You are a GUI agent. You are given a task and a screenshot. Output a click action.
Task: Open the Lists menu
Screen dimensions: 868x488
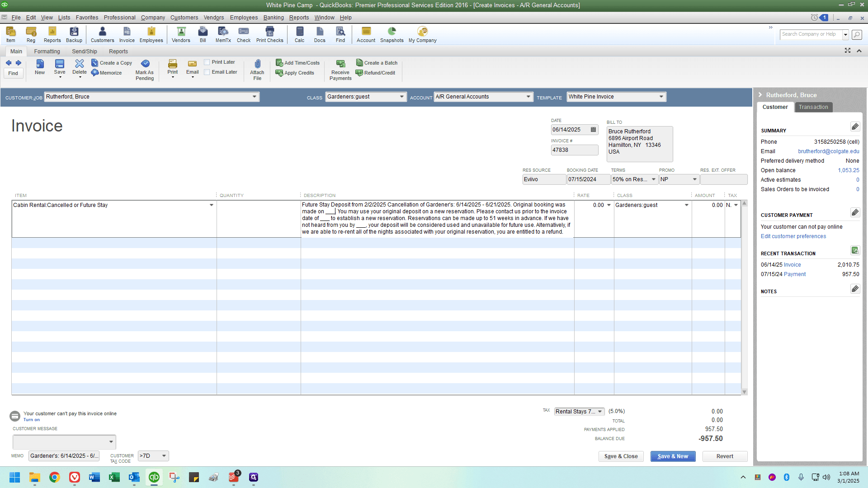(x=64, y=18)
